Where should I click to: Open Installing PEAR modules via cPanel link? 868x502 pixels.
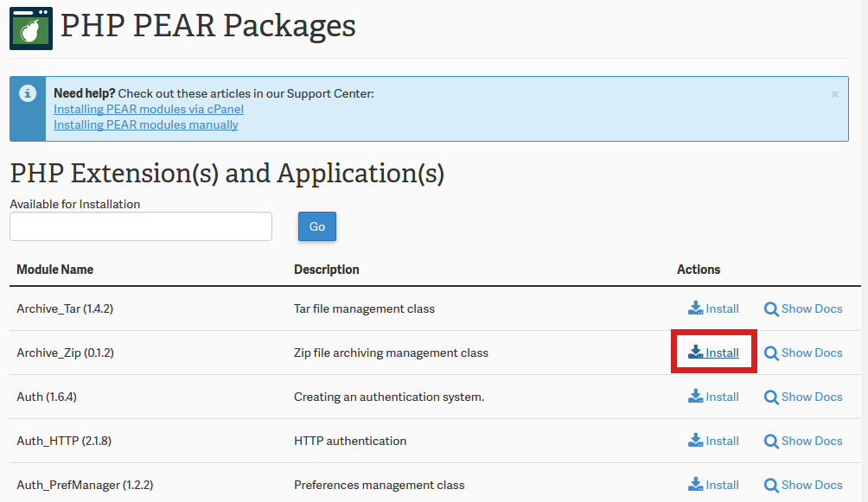point(149,109)
